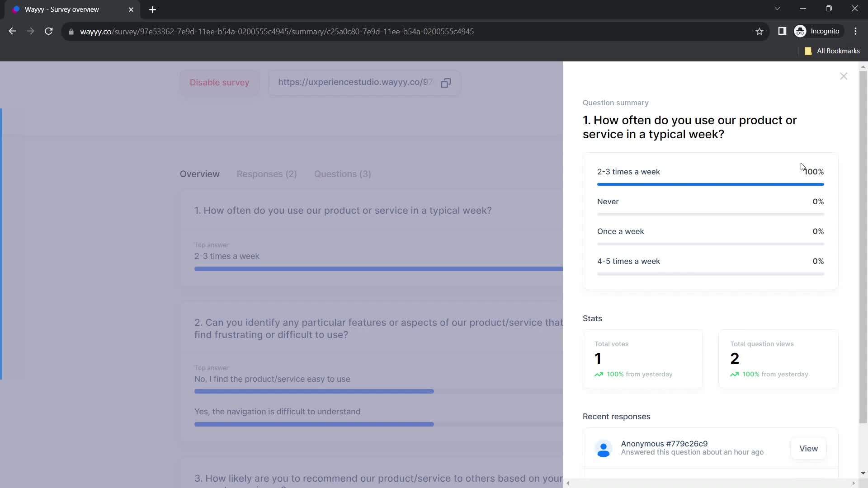
Task: Click browser forward arrow
Action: coord(30,31)
